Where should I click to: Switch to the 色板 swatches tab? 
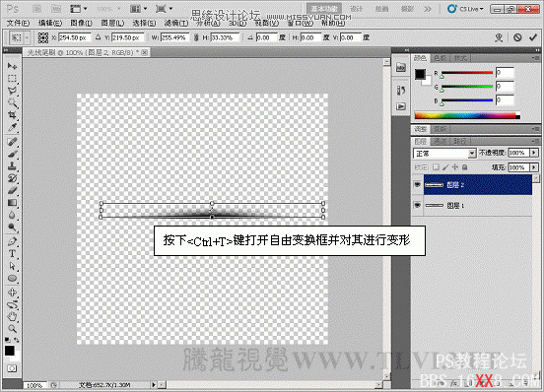click(x=440, y=58)
